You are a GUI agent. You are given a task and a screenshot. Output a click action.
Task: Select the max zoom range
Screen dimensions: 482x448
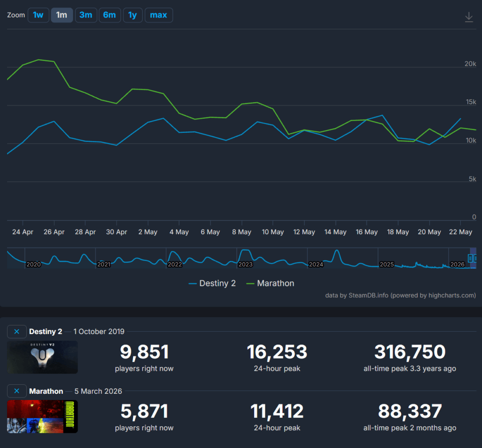click(x=159, y=15)
